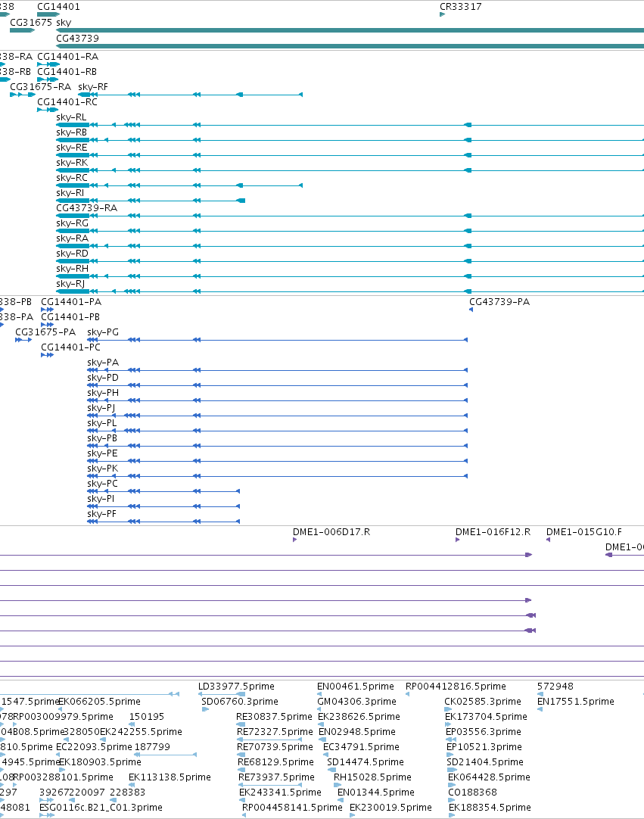Click the EK113138.5prime EST label
Viewport: 644px width, 819px height.
point(170,777)
